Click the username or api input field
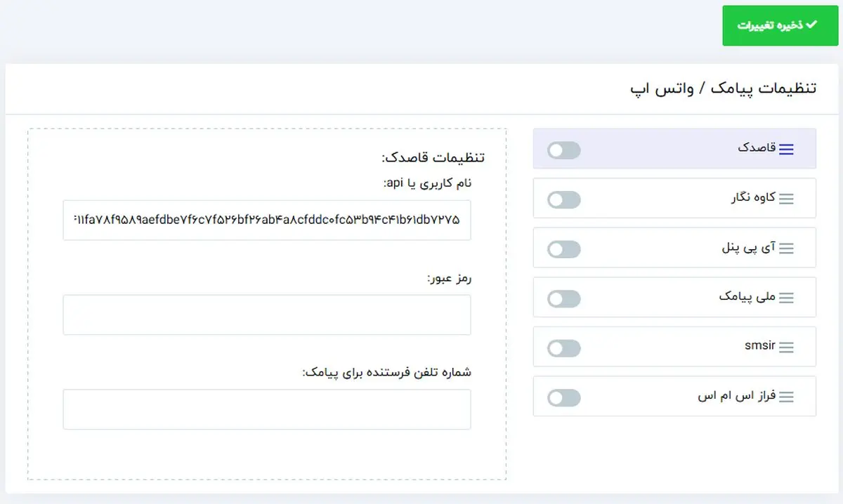Image resolution: width=843 pixels, height=504 pixels. pyautogui.click(x=267, y=220)
